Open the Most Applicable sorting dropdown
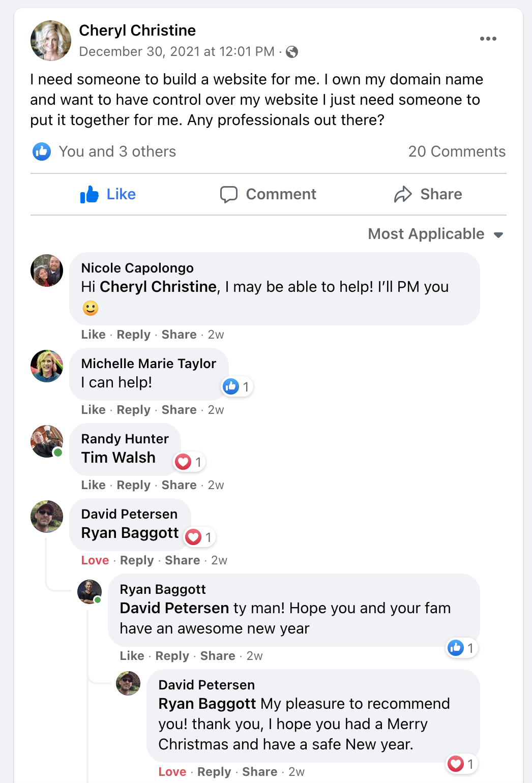 click(x=435, y=234)
